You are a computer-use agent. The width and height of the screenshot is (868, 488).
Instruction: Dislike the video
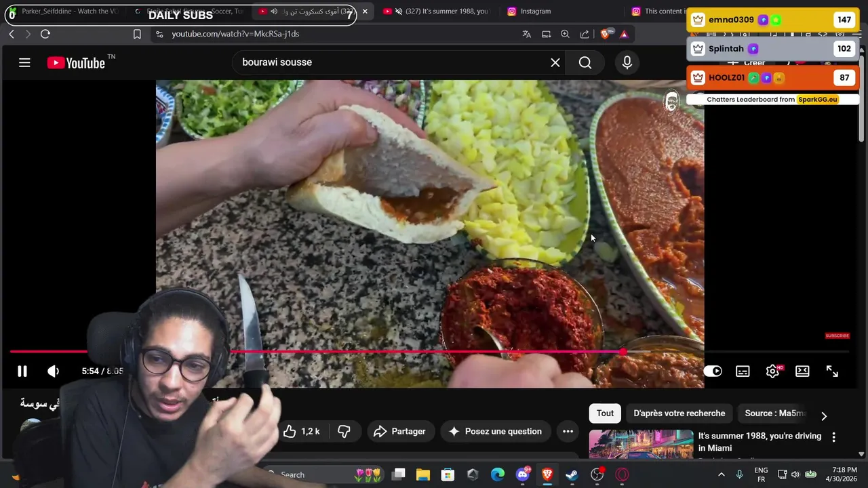[x=344, y=431]
